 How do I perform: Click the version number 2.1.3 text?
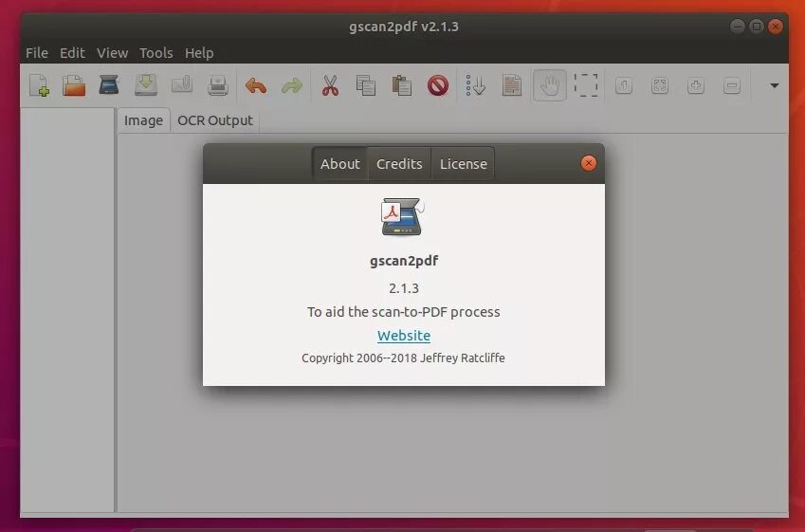point(404,288)
